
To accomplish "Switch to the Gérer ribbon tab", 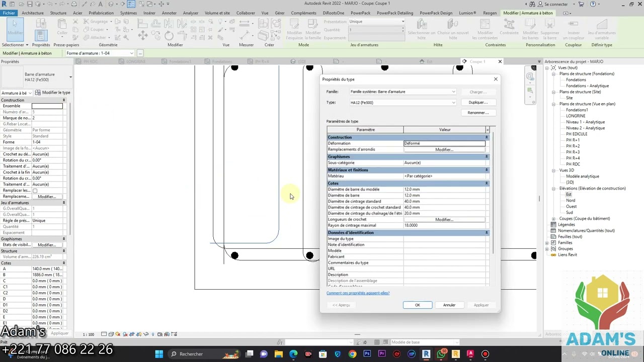I will point(280,13).
